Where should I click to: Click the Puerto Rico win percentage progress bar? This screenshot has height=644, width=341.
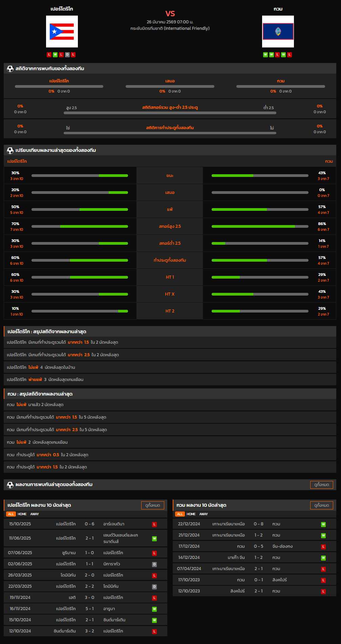(x=80, y=176)
